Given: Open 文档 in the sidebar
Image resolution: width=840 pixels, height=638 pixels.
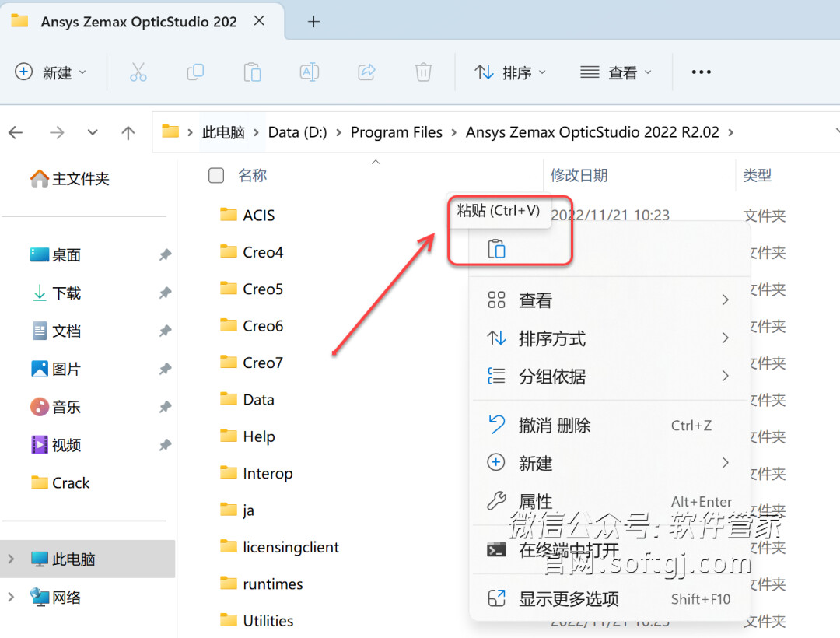Looking at the screenshot, I should [56, 331].
